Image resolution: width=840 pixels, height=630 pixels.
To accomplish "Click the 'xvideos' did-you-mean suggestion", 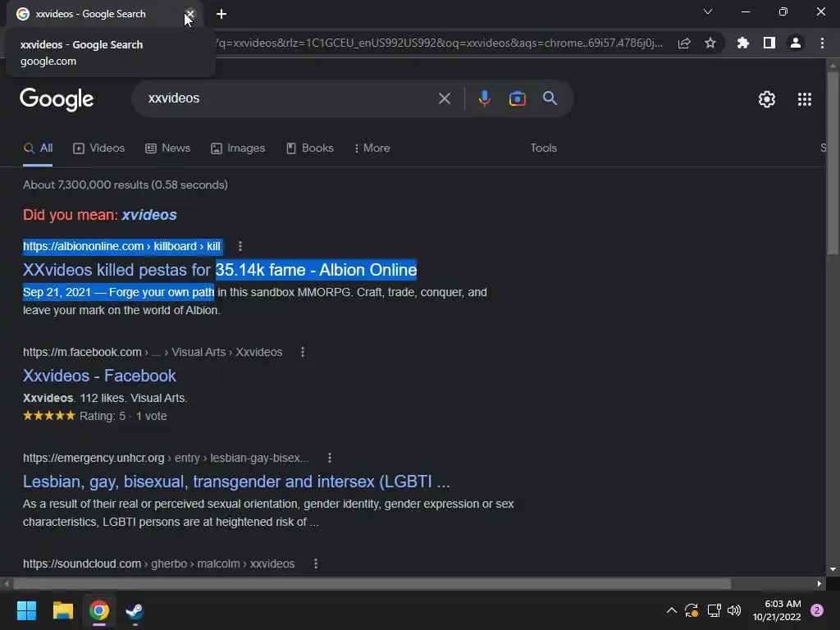I will pos(149,215).
